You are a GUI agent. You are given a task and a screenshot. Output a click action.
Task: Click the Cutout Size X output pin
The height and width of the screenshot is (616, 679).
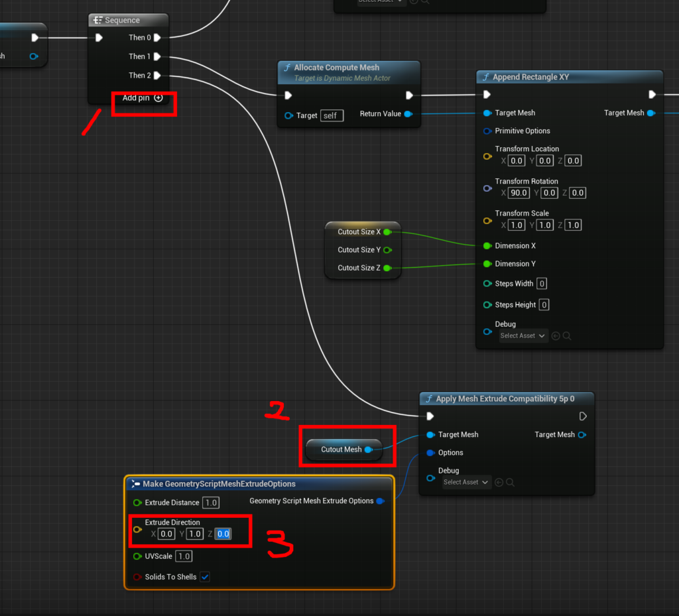(387, 232)
